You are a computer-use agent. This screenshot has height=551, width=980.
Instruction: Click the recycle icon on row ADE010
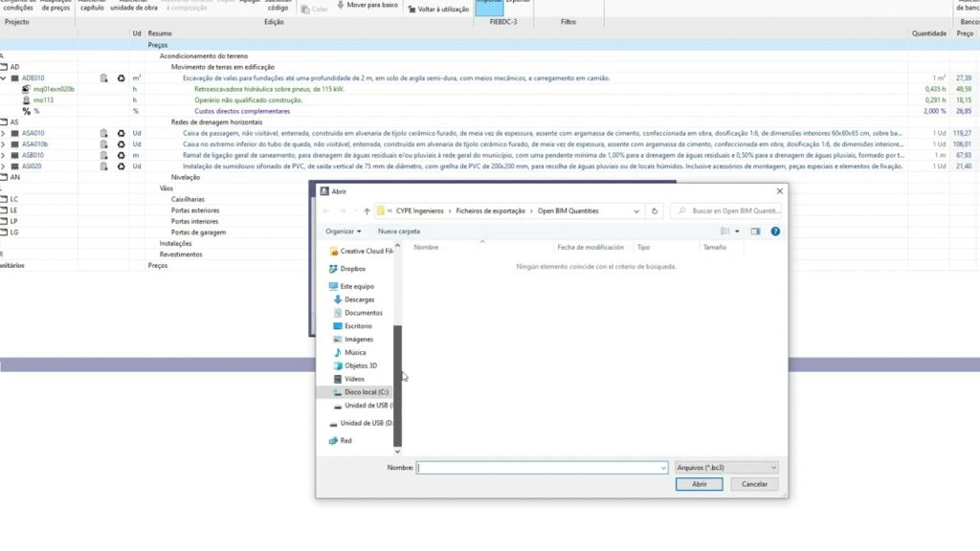click(x=122, y=77)
